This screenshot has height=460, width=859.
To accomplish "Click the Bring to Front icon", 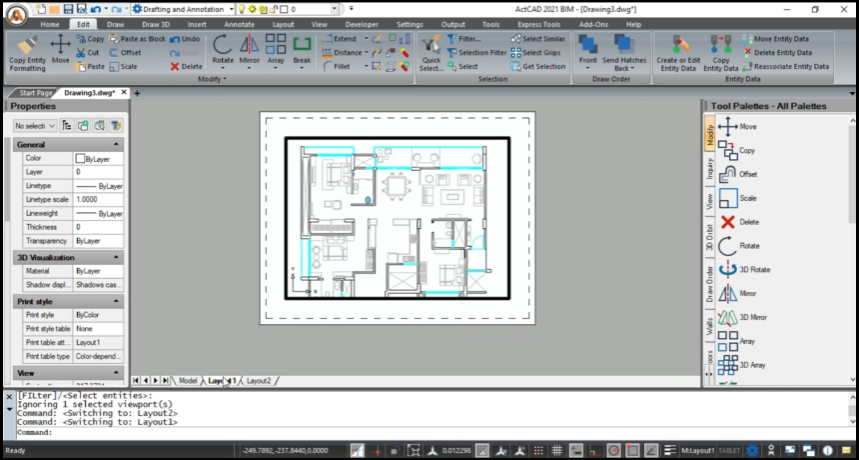I will pyautogui.click(x=587, y=48).
